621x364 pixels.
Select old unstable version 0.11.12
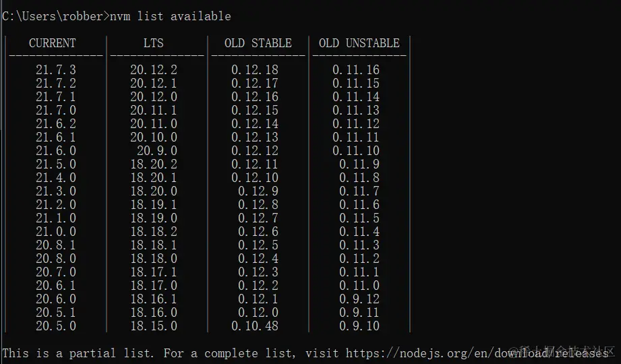356,124
